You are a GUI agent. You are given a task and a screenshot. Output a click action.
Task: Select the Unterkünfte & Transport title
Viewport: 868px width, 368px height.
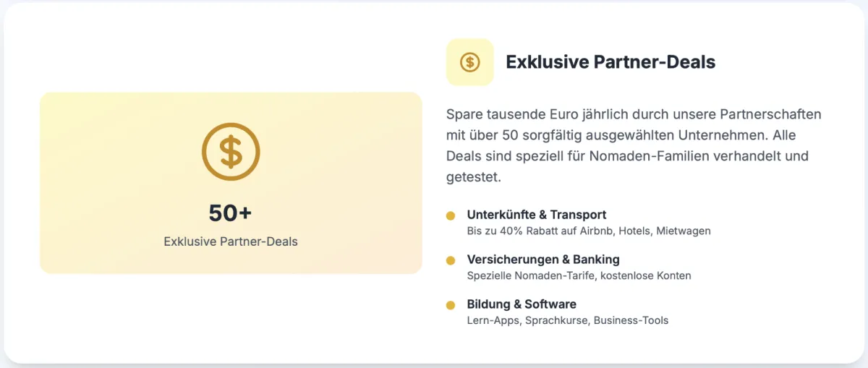pyautogui.click(x=536, y=215)
